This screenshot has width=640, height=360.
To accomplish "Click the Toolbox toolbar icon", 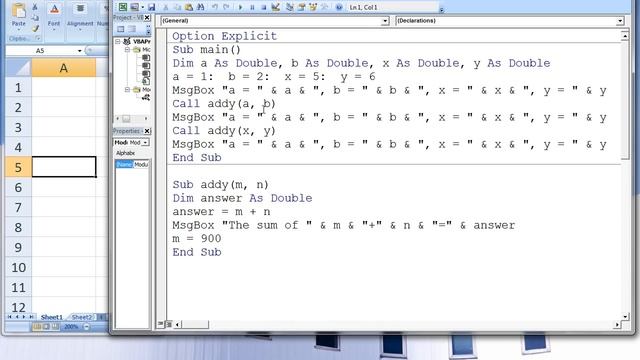I will click(x=325, y=7).
